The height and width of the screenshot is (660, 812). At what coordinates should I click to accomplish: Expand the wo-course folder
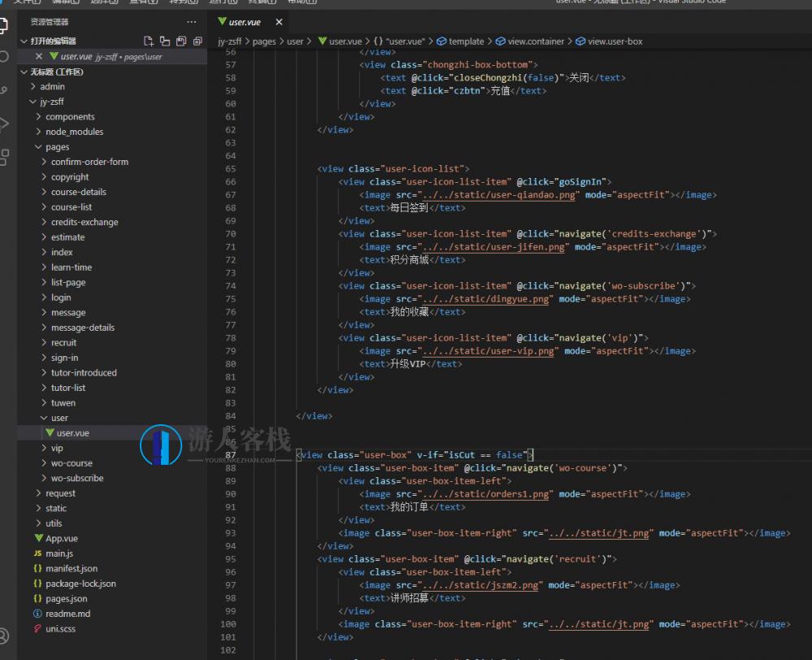[72, 463]
